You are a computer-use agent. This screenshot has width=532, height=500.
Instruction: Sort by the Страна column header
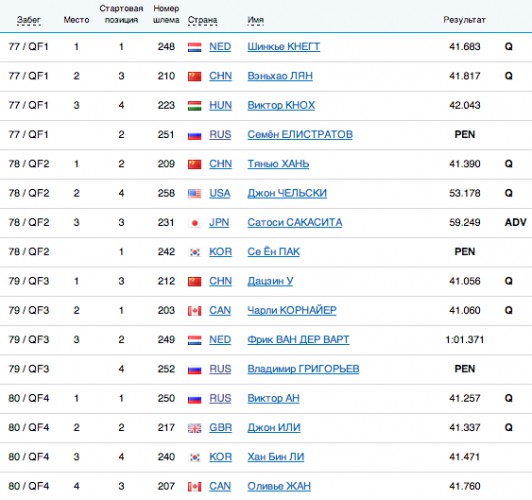203,20
